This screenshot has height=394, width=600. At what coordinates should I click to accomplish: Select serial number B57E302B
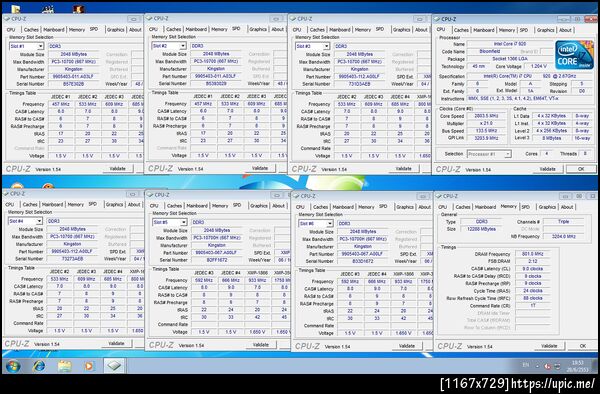point(73,84)
